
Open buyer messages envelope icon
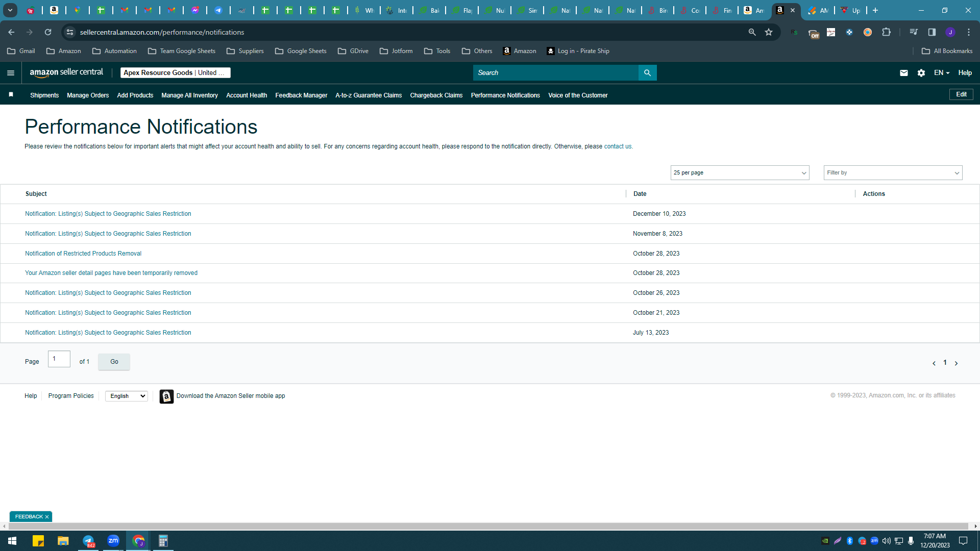[904, 73]
